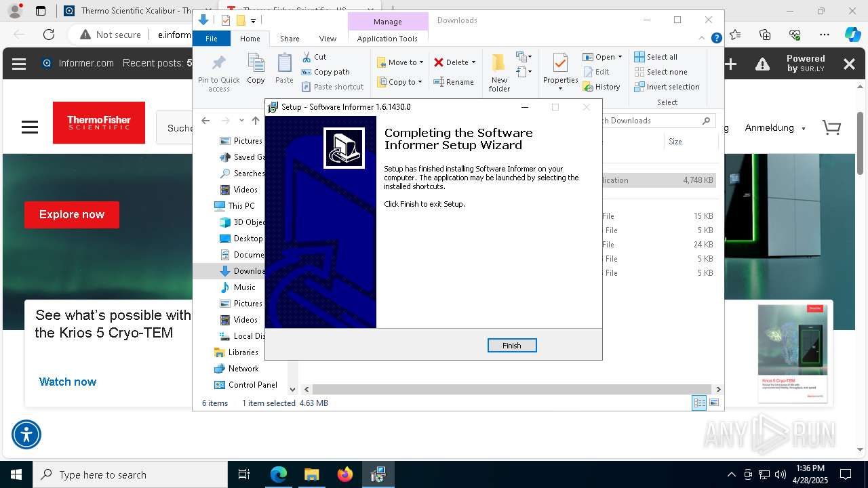Open Firefox from the taskbar
The image size is (868, 488).
pos(345,474)
